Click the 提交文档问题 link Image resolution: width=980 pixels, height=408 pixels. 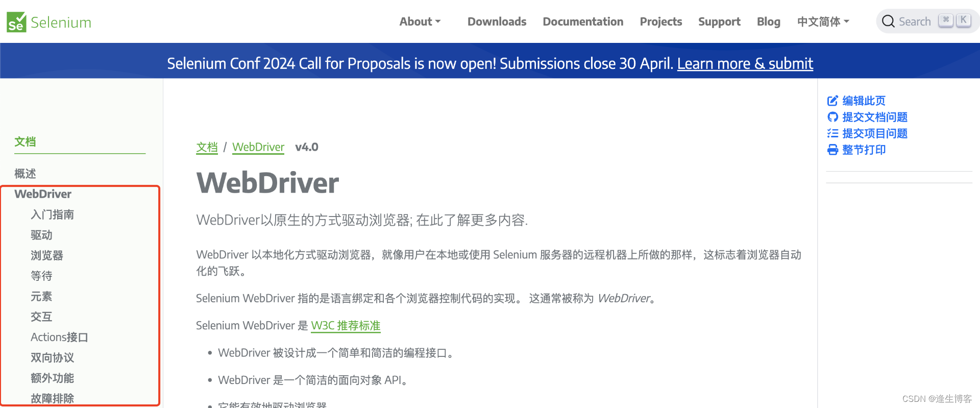pos(874,117)
